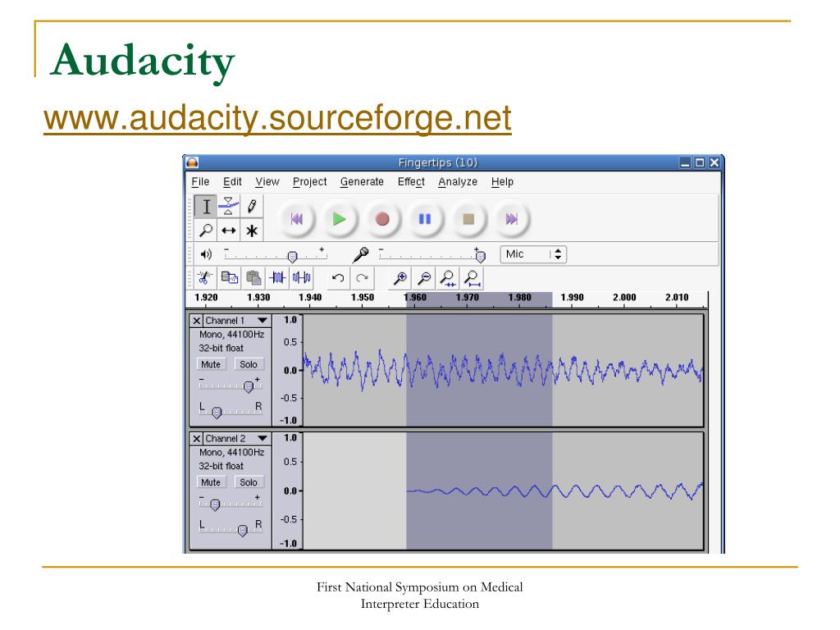This screenshot has height=630, width=840.
Task: Fit project in window zoom icon
Action: (472, 277)
